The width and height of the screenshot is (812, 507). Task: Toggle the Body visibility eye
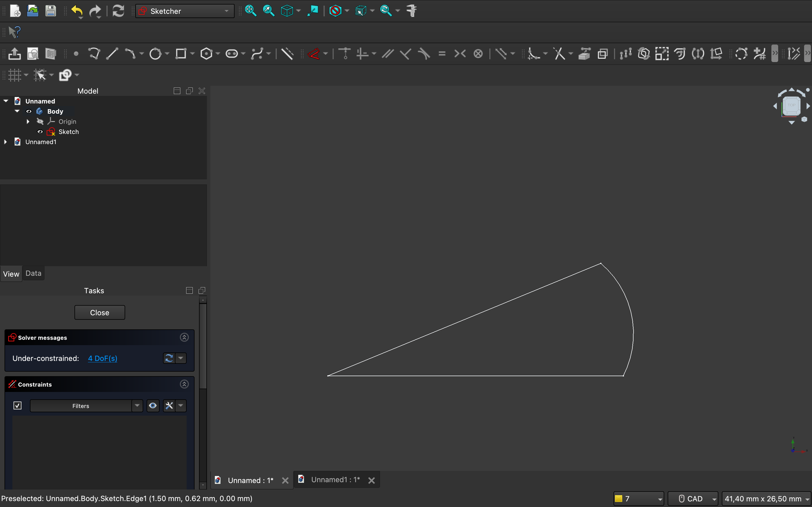tap(29, 111)
